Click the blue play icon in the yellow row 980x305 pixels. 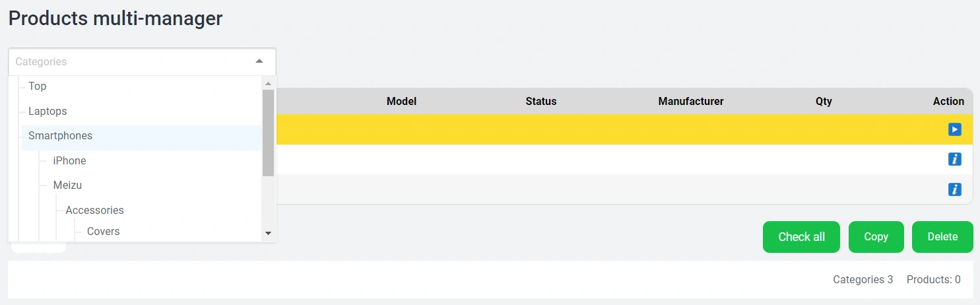click(954, 129)
